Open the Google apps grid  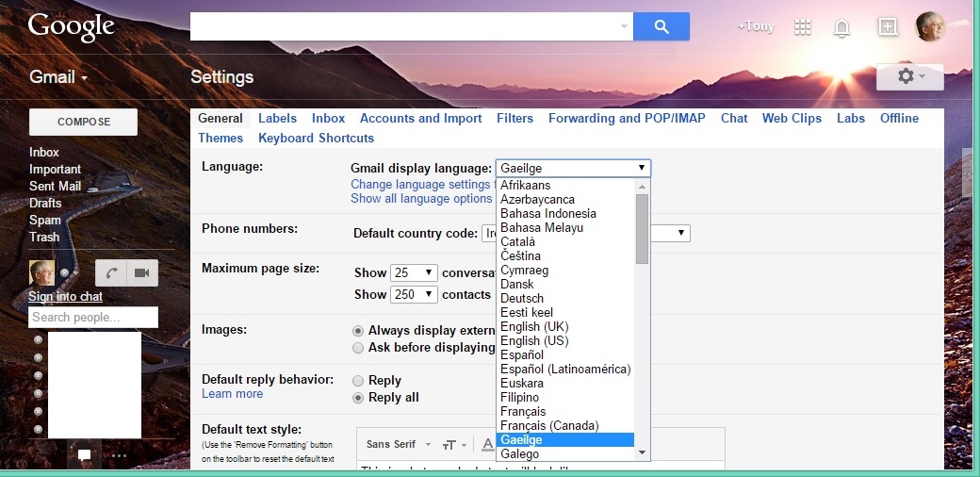click(803, 27)
